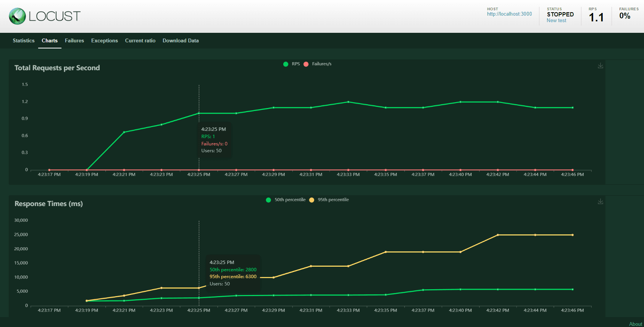This screenshot has width=644, height=327.
Task: Click the 4:23:40 PM label on RPS axis
Action: [x=460, y=174]
